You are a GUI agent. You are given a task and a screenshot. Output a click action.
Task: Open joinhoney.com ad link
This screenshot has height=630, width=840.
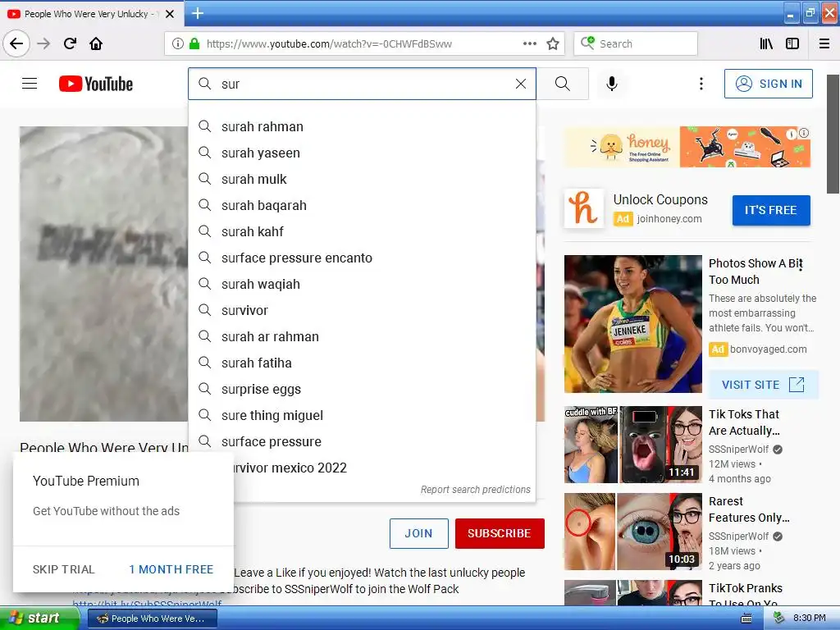(x=669, y=218)
